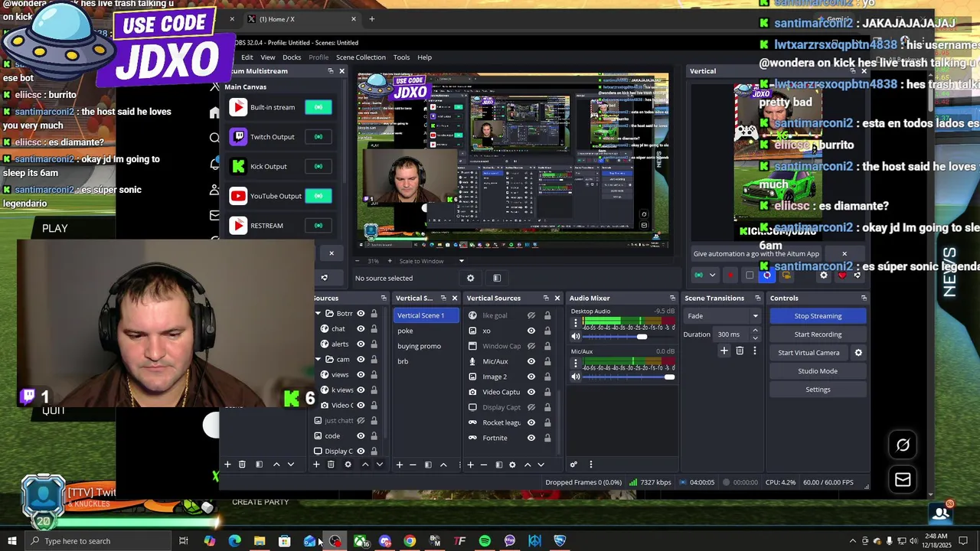Open scene transitions three-dot menu
This screenshot has height=551, width=980.
pos(755,351)
